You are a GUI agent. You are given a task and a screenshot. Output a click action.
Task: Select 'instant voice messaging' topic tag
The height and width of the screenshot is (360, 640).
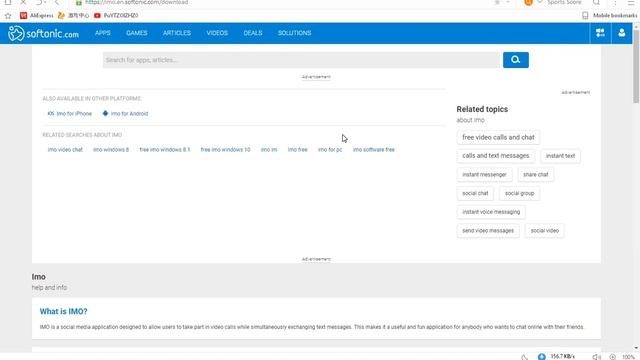click(x=491, y=212)
